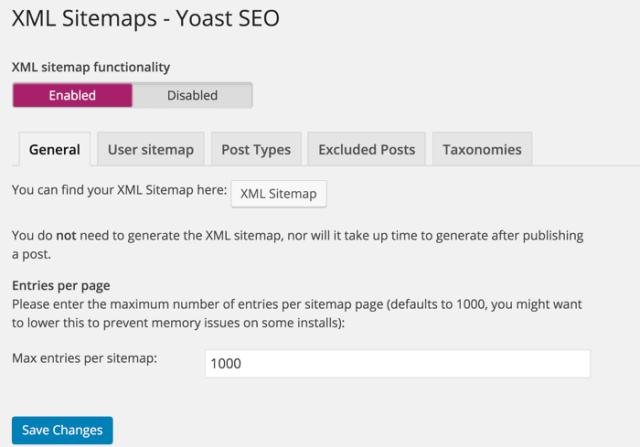Click the XML sitemap functionality label
640x447 pixels.
tap(90, 66)
